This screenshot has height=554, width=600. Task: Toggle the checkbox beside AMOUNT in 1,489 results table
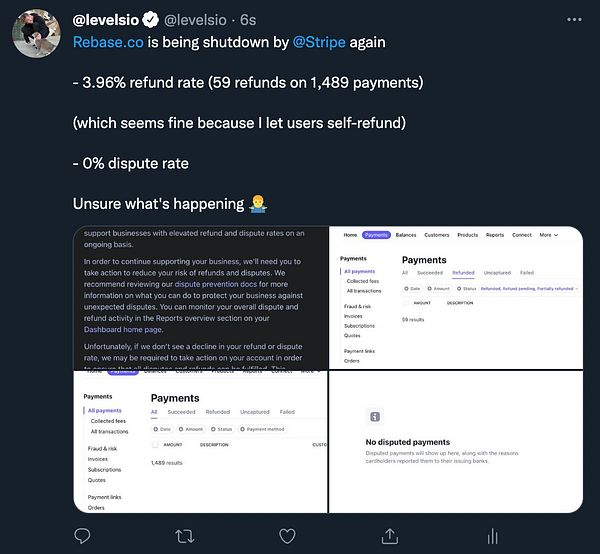155,444
